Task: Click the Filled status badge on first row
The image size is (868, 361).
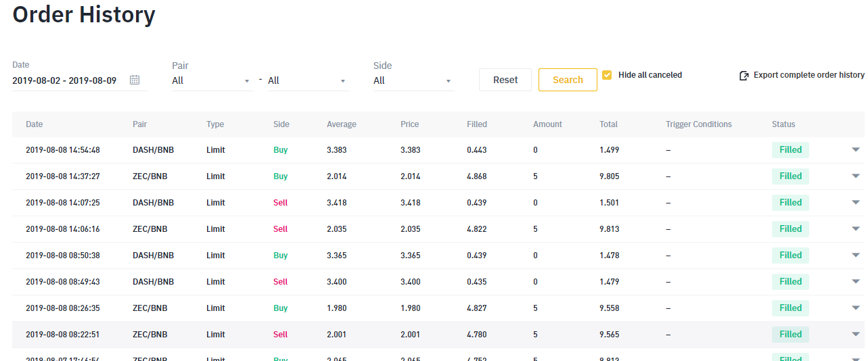Action: point(790,150)
